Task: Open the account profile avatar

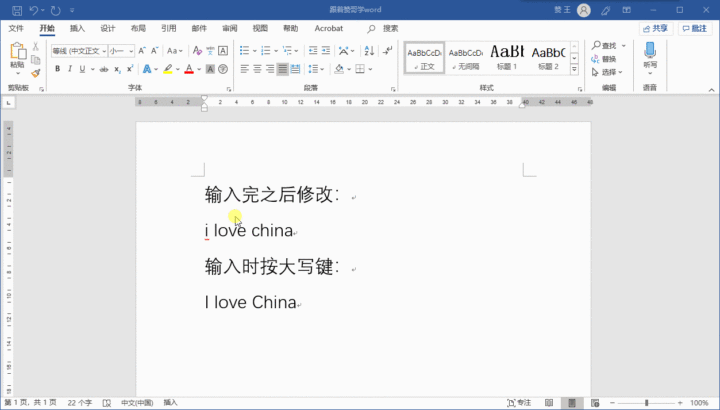Action: (584, 10)
